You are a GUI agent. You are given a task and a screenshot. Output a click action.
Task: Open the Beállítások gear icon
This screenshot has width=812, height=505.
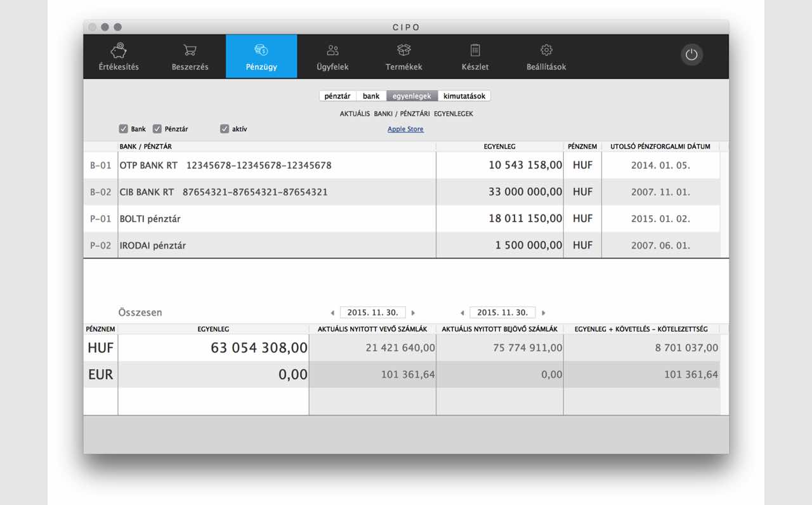tap(546, 50)
